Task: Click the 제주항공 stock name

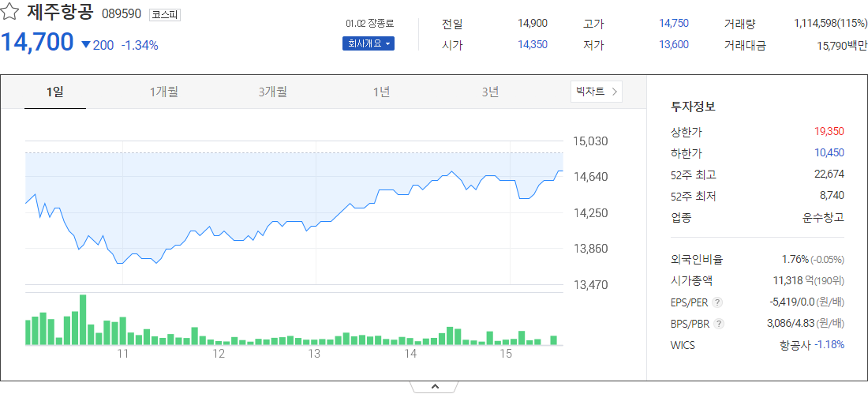Action: click(60, 13)
